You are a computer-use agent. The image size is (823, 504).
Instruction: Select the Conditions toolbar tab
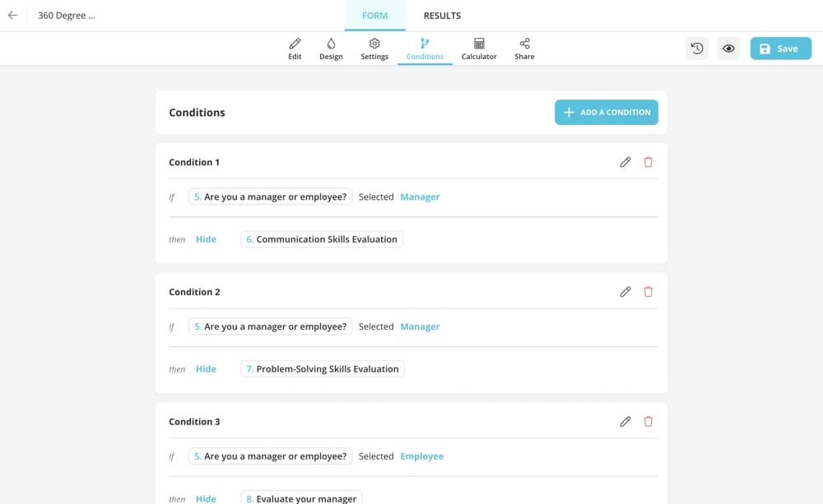click(x=425, y=49)
